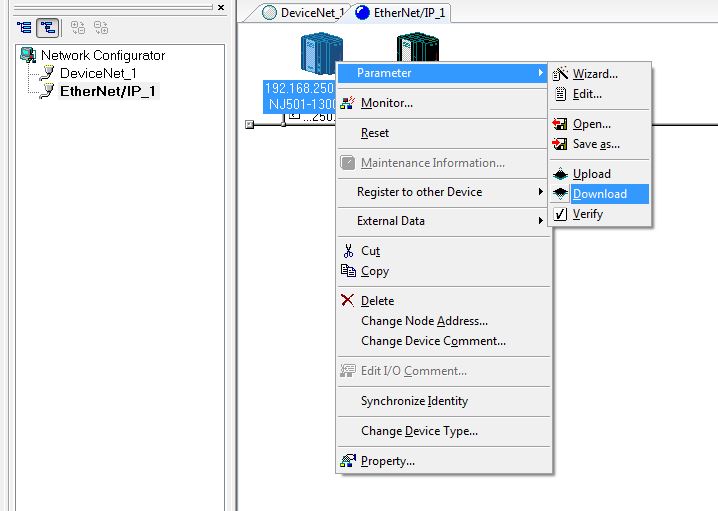Open Register to other Device submenu
The height and width of the screenshot is (511, 718).
click(x=443, y=192)
